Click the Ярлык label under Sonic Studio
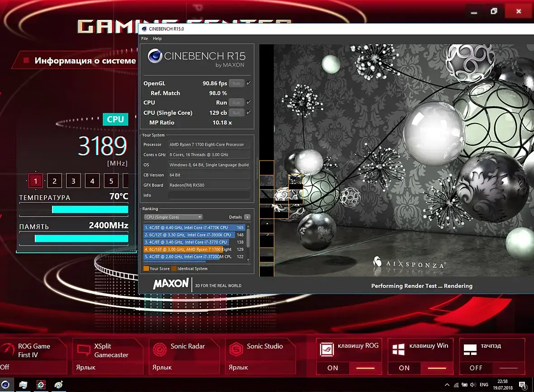 point(238,368)
